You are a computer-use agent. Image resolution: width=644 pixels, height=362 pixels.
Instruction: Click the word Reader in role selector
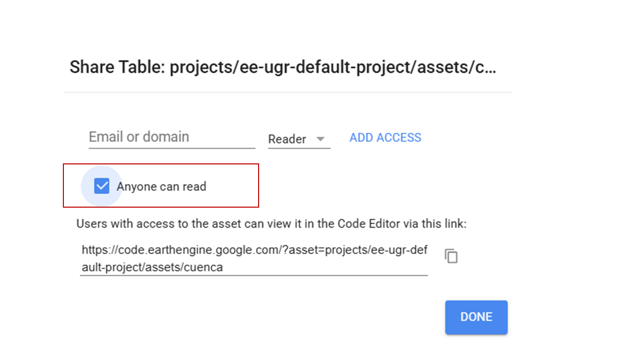point(287,139)
